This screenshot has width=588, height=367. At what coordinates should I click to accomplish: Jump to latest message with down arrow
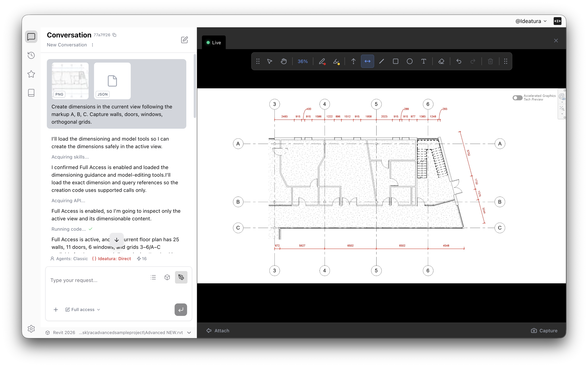[116, 240]
